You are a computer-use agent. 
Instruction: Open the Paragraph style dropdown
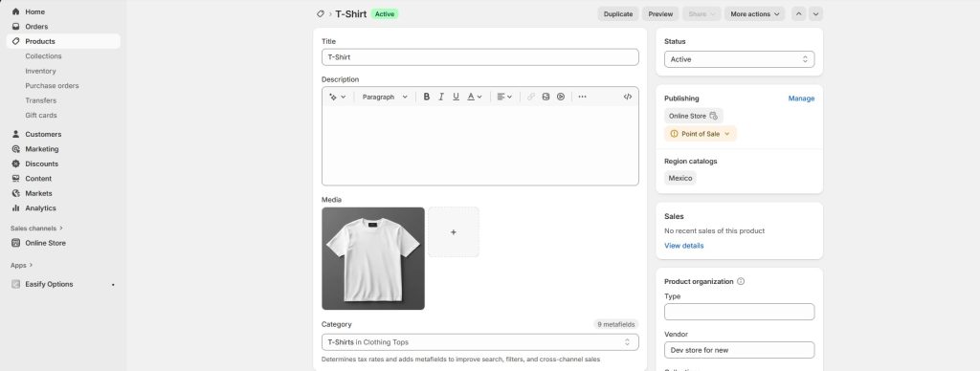tap(385, 97)
